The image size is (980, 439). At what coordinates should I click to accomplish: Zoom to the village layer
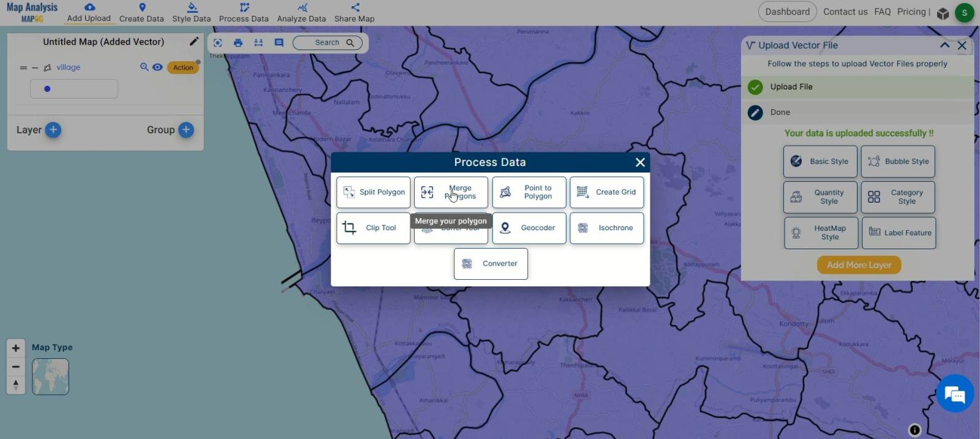point(144,67)
